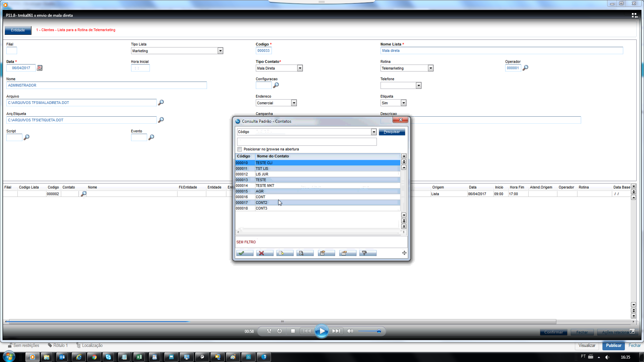Click the green checkmark confirm button
The height and width of the screenshot is (362, 644).
pos(245,253)
